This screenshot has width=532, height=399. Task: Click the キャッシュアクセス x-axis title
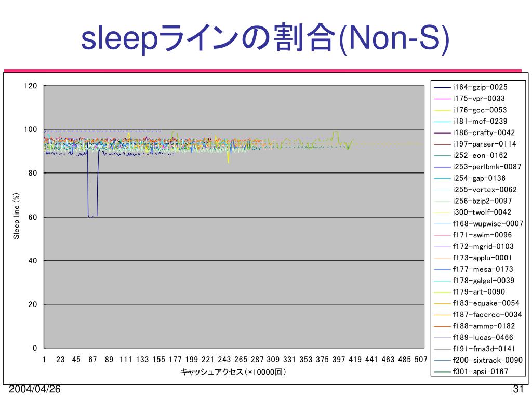pos(233,372)
